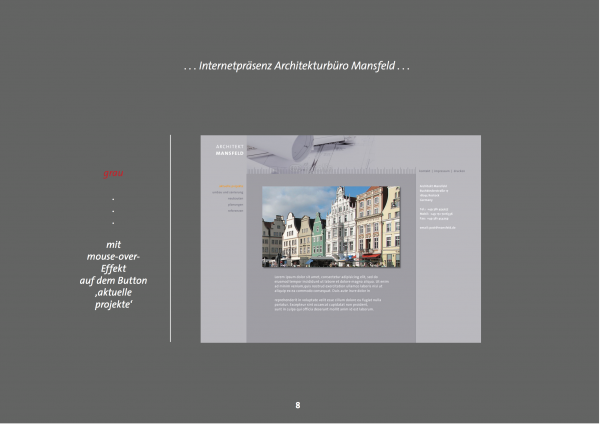Click the 'kontakt' link at top right
Screen dimensions: 600x424
(x=424, y=171)
